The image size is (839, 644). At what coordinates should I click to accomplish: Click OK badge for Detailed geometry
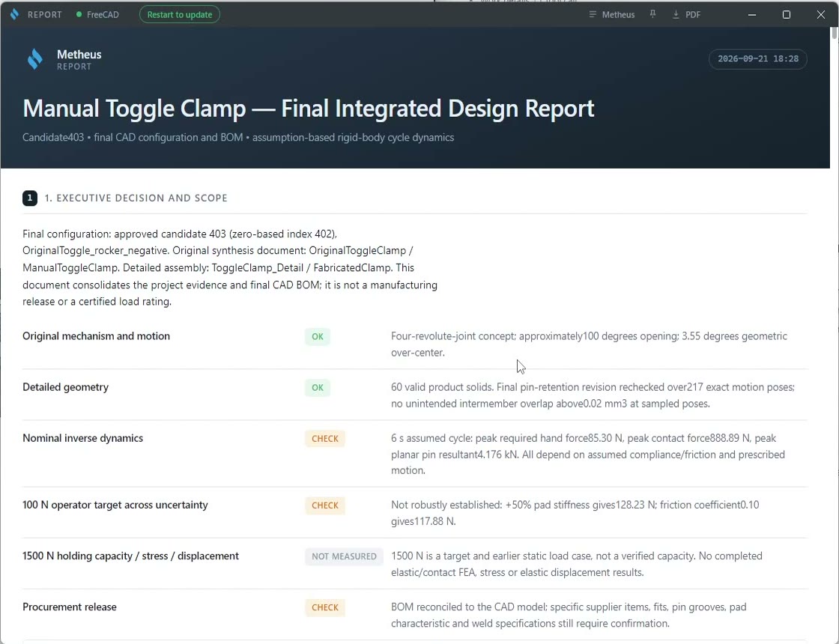(x=318, y=387)
